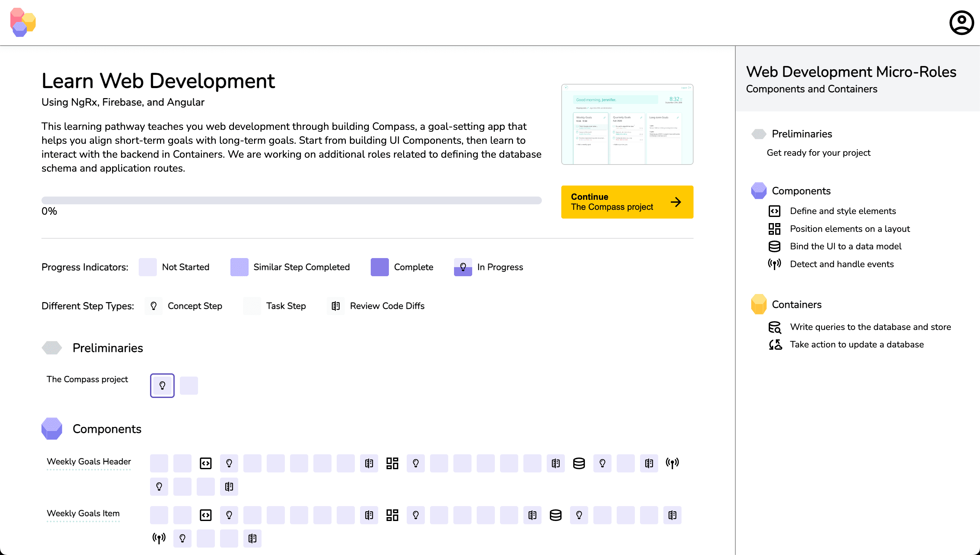Open the Weekly Goals Header link
This screenshot has width=980, height=555.
pos(88,462)
